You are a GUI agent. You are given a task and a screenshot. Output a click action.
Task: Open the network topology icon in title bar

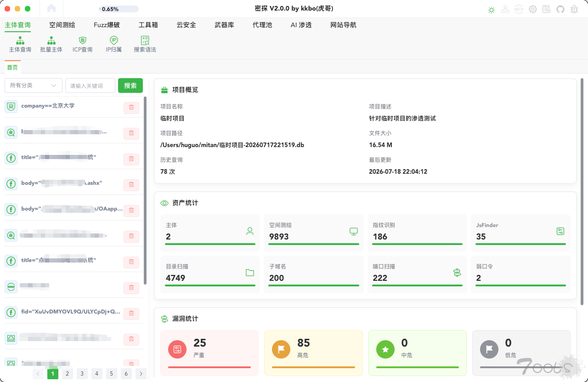coord(505,9)
